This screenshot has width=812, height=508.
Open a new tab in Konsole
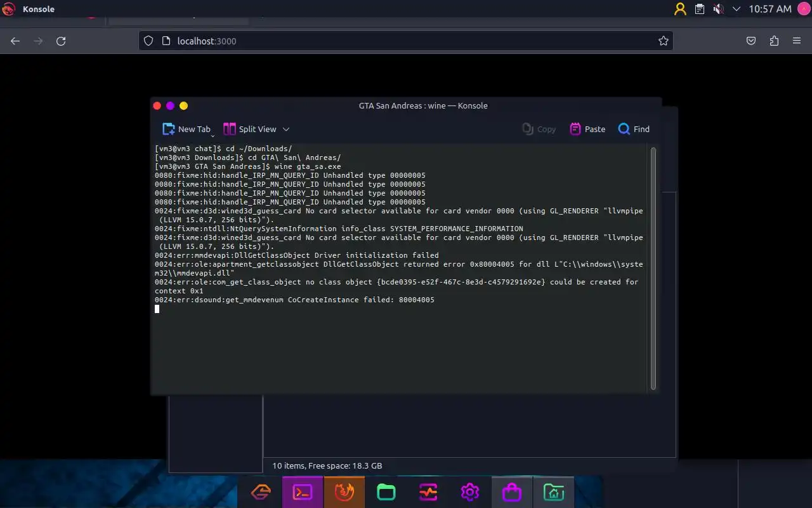click(186, 129)
